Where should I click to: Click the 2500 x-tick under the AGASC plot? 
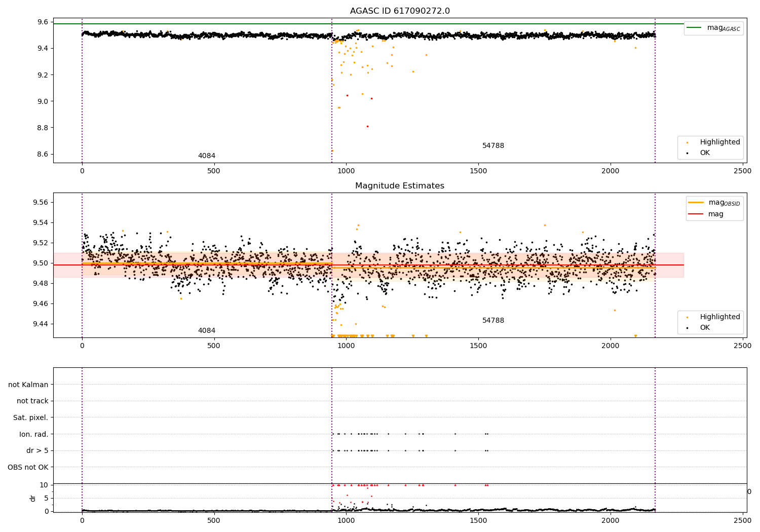[x=743, y=171]
